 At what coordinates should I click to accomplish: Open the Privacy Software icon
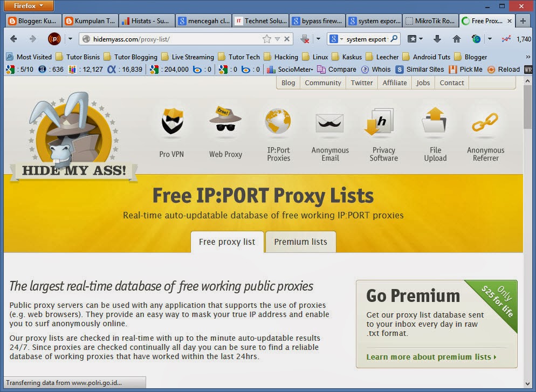383,121
